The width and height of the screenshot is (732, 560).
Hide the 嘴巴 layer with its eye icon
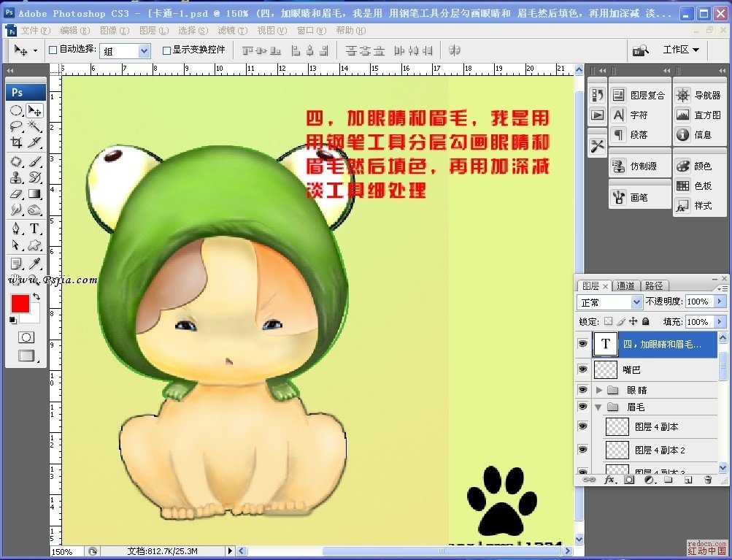point(582,369)
